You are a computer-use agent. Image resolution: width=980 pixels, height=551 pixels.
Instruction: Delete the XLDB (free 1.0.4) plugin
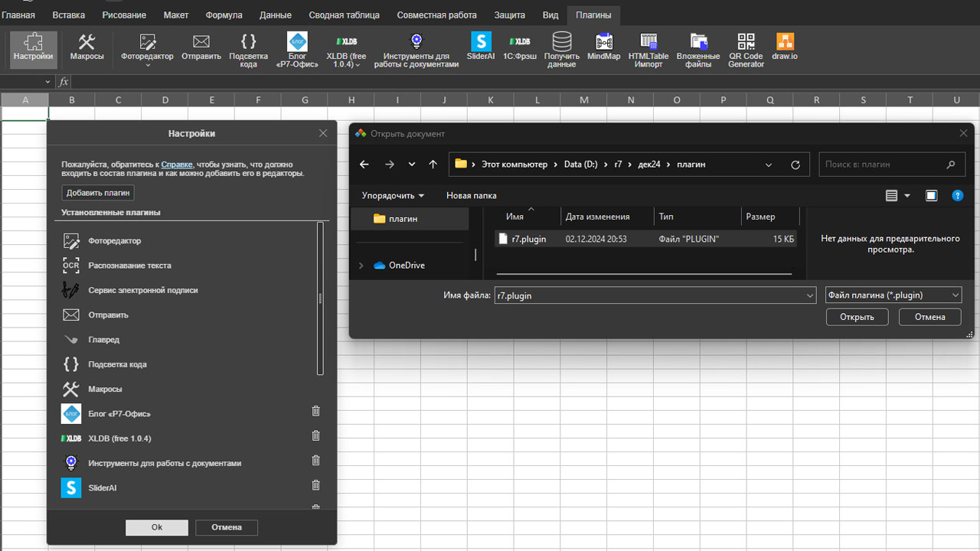coord(315,436)
